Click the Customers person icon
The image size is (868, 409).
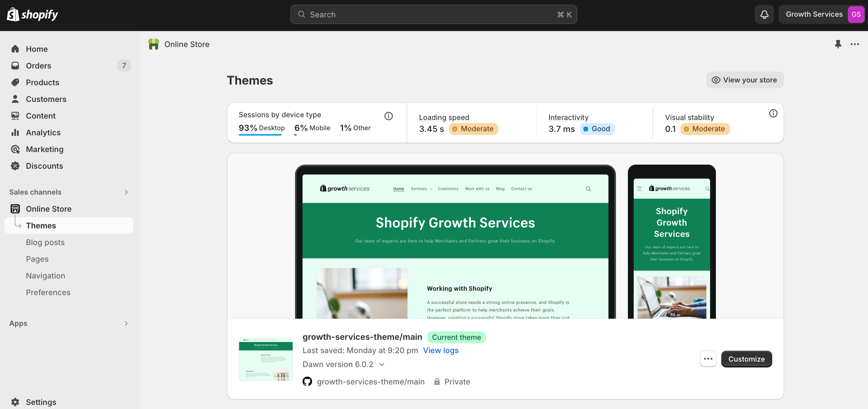[15, 99]
